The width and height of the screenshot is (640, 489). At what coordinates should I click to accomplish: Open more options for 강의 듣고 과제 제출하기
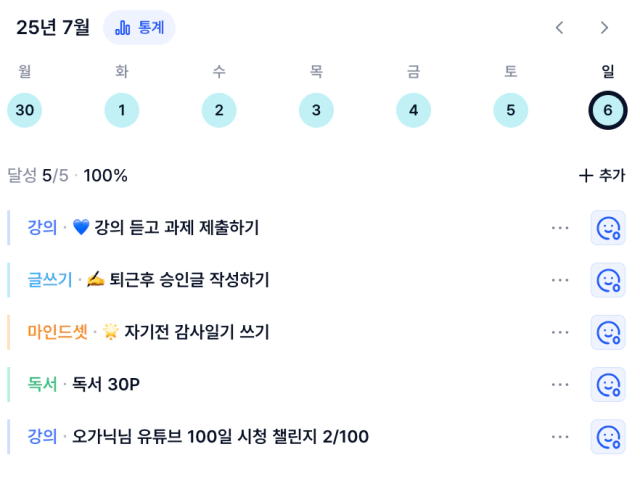(560, 228)
